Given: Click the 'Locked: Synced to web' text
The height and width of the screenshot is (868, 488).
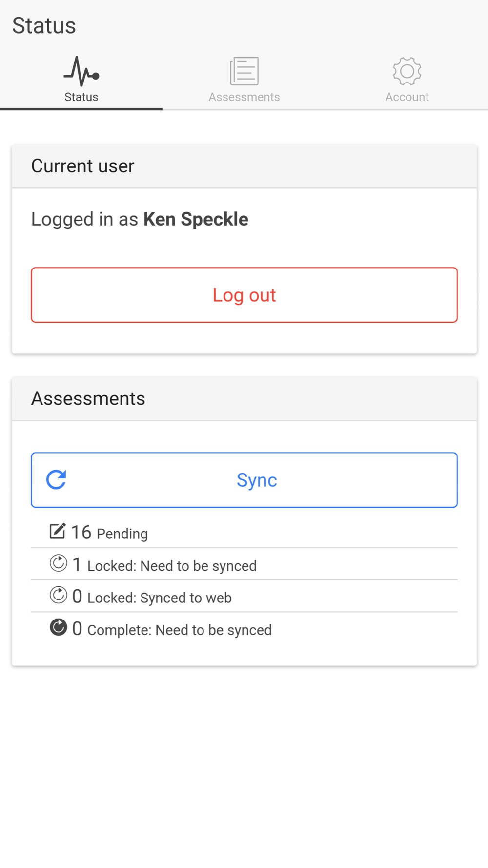Looking at the screenshot, I should pyautogui.click(x=159, y=598).
